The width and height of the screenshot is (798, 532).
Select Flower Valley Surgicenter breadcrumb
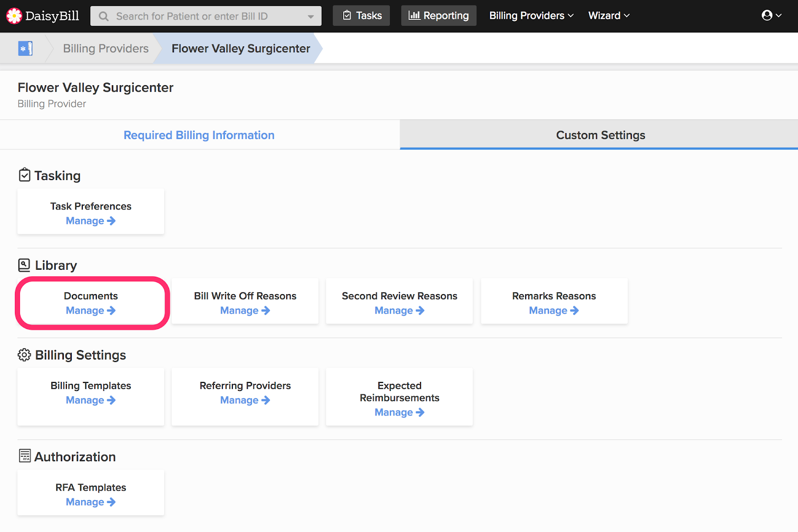pos(241,48)
